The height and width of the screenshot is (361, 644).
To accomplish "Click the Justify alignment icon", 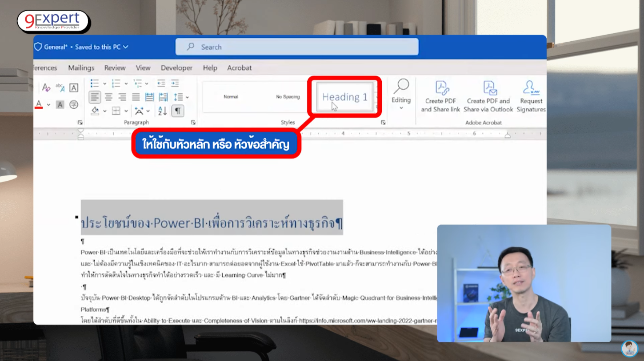I will pos(136,97).
